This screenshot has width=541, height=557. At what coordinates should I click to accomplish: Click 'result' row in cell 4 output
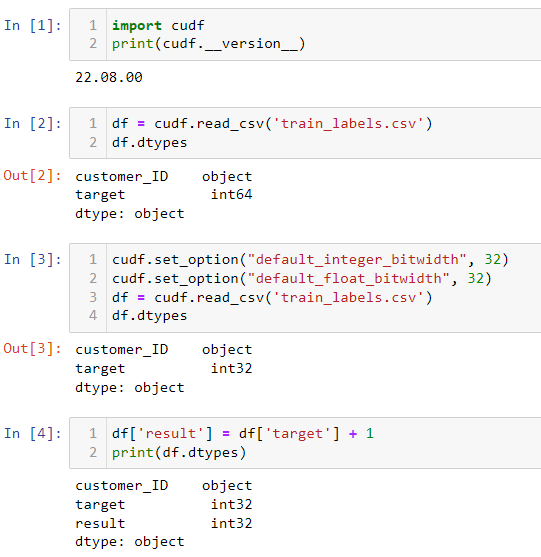[164, 523]
